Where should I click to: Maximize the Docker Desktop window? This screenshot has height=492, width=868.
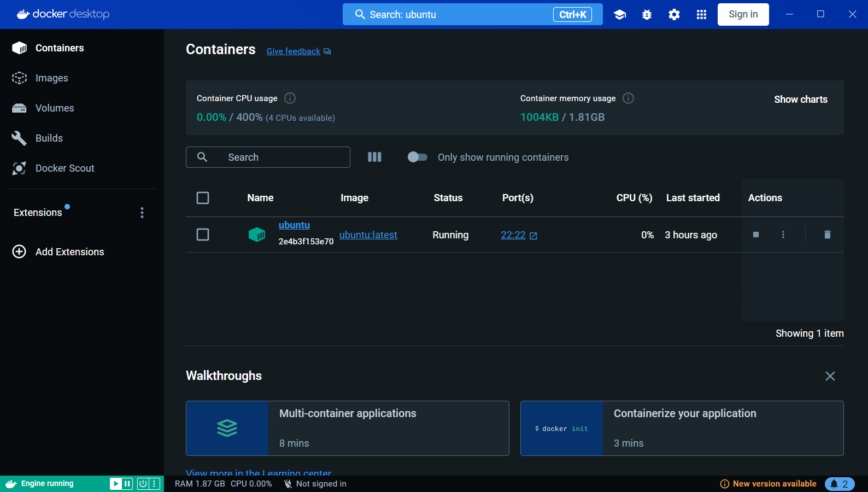tap(820, 14)
